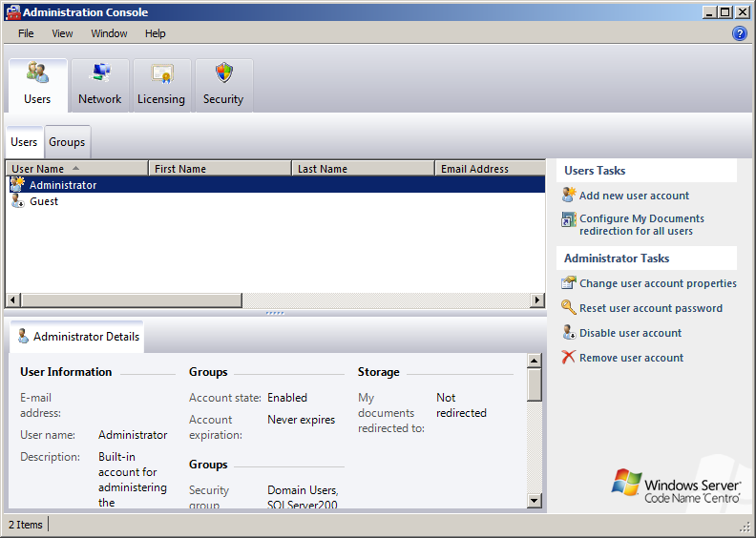Viewport: 756px width, 538px height.
Task: Sort by User Name column header
Action: click(x=76, y=169)
